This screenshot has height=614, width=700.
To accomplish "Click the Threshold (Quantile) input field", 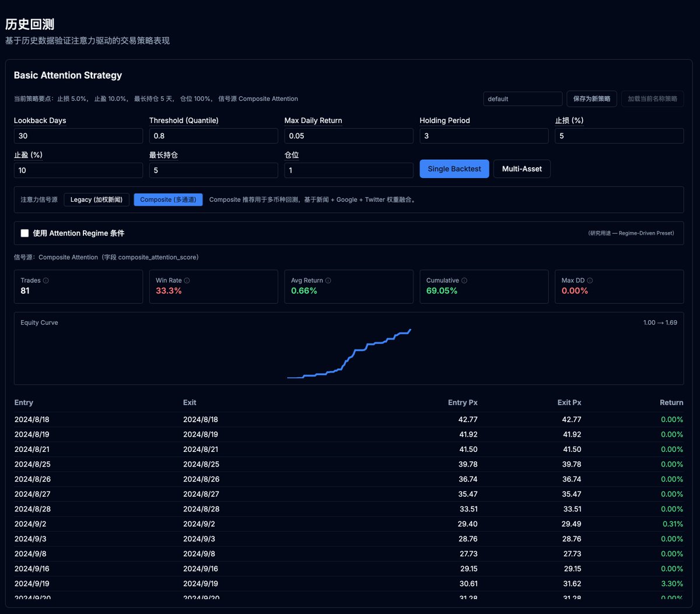I will pyautogui.click(x=213, y=136).
